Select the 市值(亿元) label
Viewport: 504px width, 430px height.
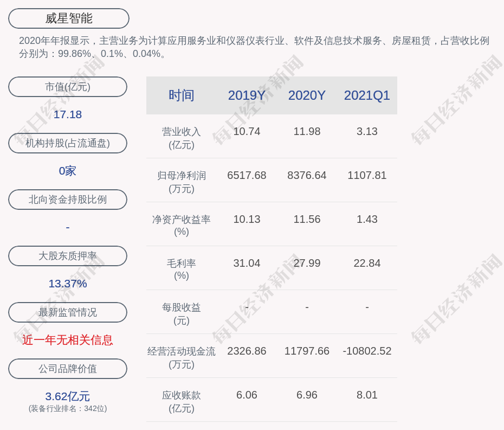point(68,87)
